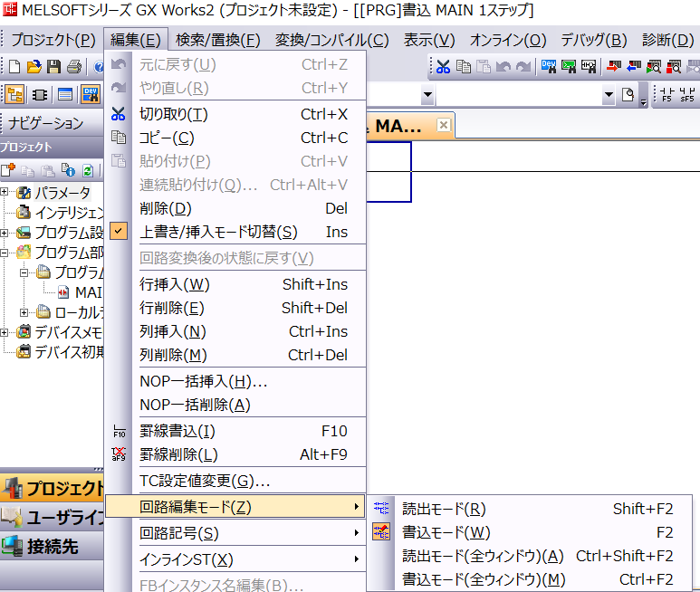Select 列削除 menu entry
This screenshot has width=700, height=592.
tap(235, 355)
